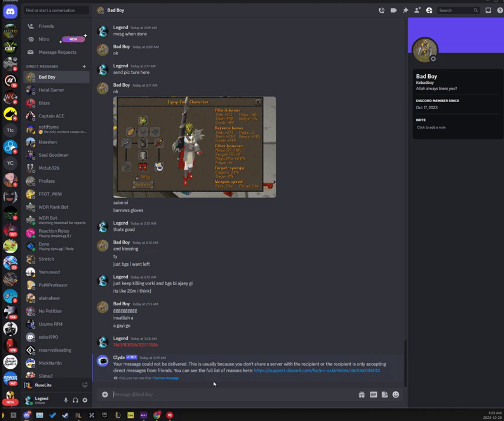Open Steam from the Windows taskbar
Image resolution: width=504 pixels, height=421 pixels.
click(x=65, y=415)
